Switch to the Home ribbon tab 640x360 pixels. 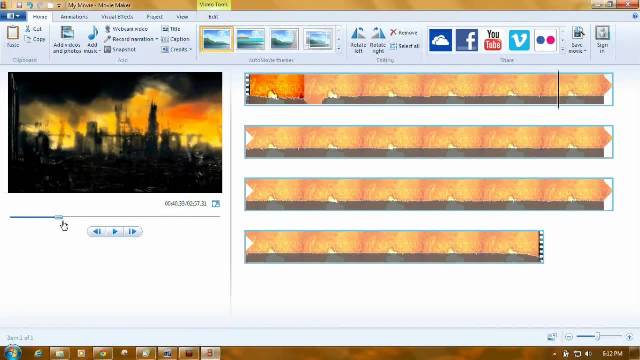[40, 17]
